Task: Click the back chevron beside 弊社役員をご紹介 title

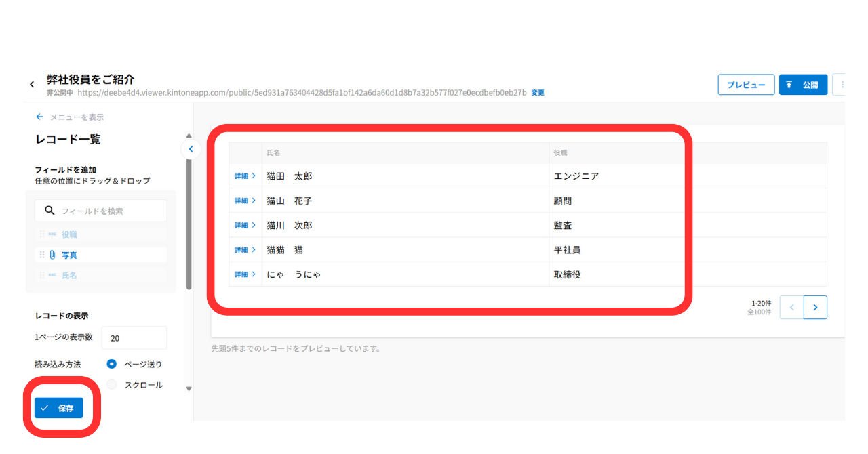Action: tap(32, 83)
